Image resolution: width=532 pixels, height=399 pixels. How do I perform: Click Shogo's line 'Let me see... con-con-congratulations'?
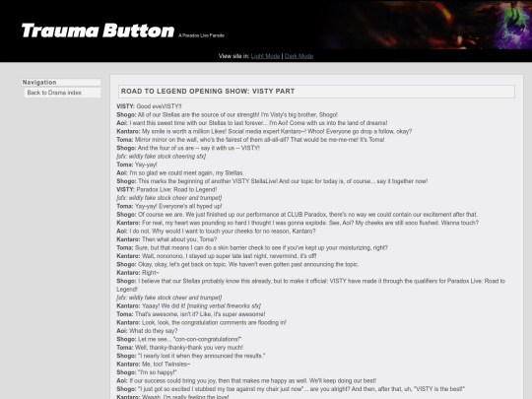click(178, 339)
